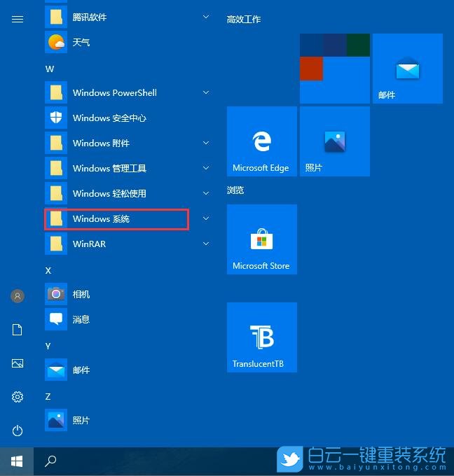
Task: Click the W letter index header
Action: 50,69
